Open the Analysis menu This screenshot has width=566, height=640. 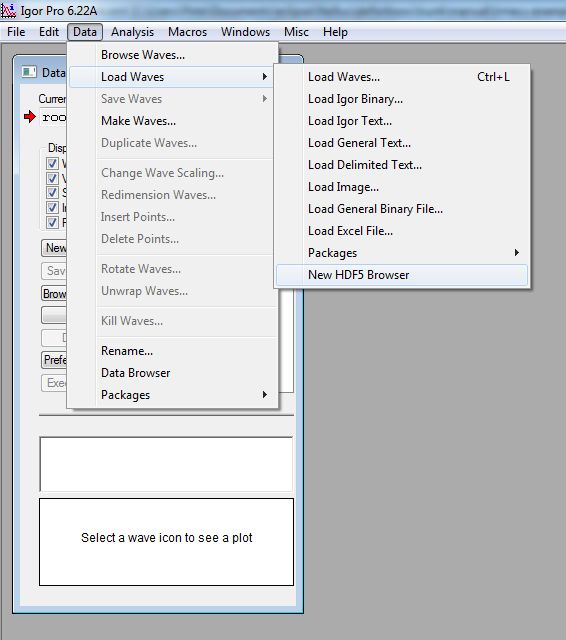tap(132, 32)
